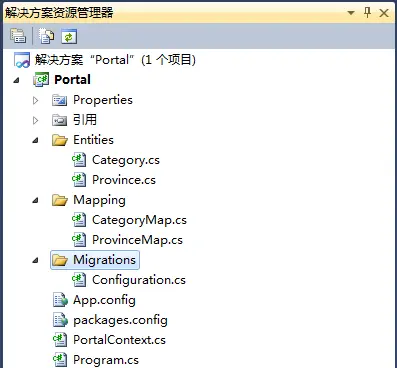
Task: Collapse the Portal project node
Action: (16, 80)
